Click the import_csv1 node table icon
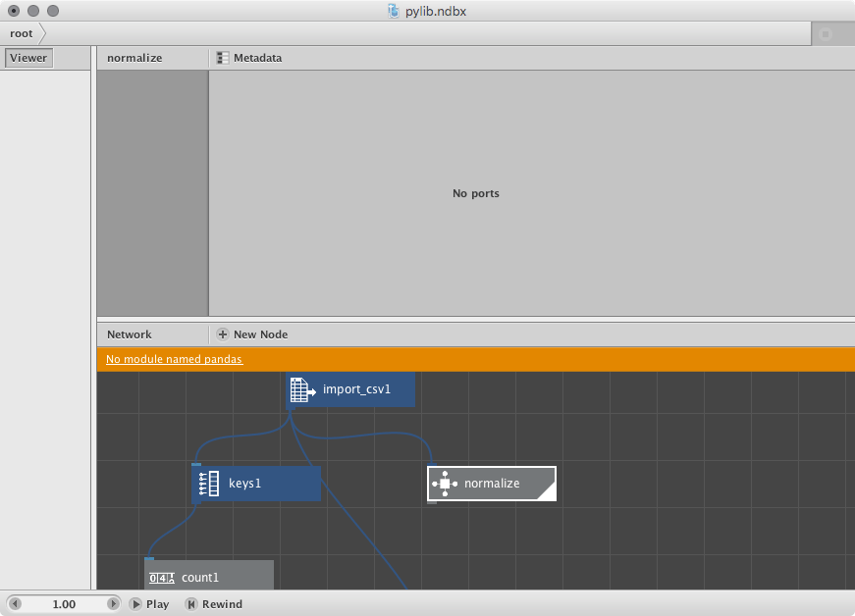 (302, 389)
